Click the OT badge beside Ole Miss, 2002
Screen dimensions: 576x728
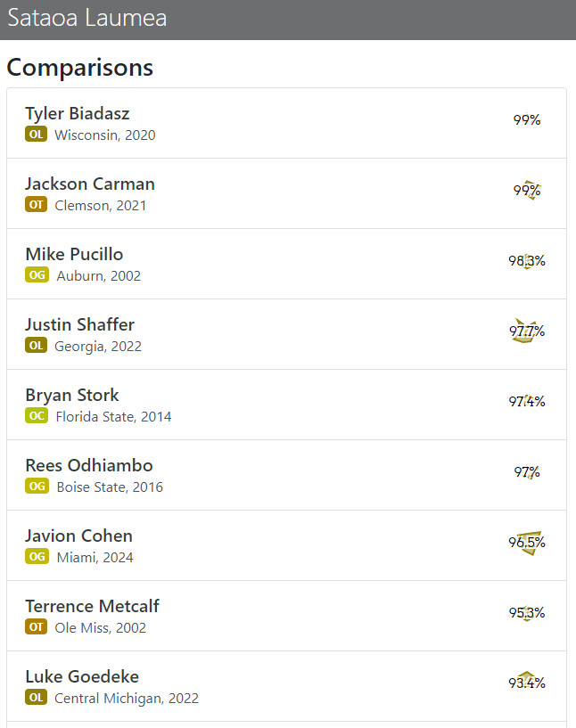click(36, 626)
